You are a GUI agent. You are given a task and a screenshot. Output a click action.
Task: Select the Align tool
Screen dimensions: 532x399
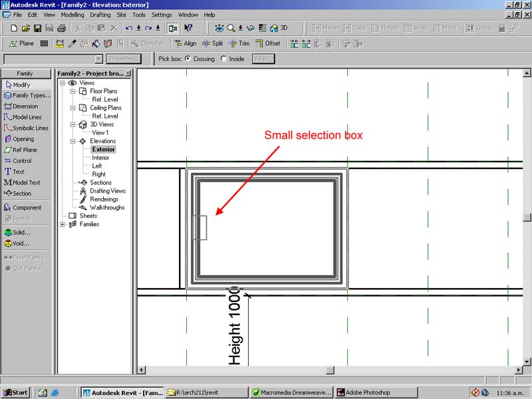point(185,44)
